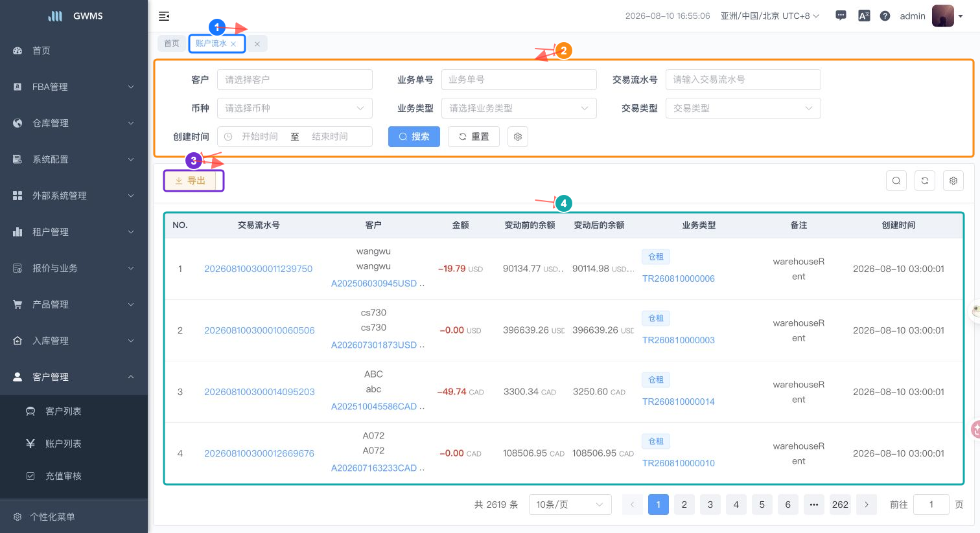Open 账户列表 submenu item
The width and height of the screenshot is (980, 533).
click(74, 444)
